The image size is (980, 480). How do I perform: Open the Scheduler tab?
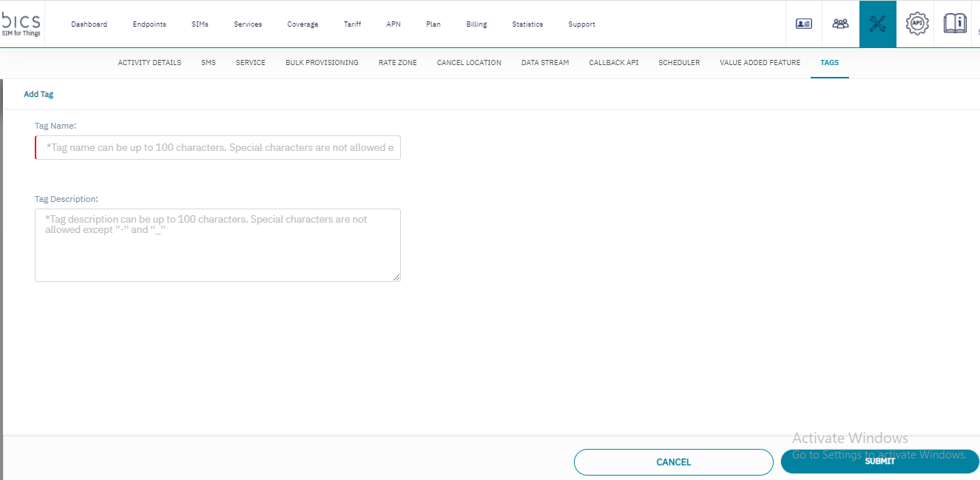[x=679, y=63]
